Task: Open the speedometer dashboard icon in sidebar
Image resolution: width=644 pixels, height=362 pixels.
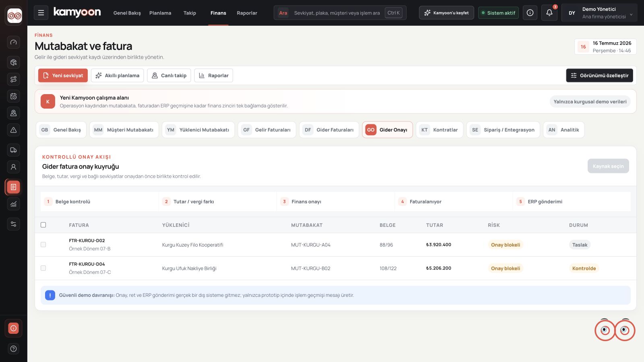Action: point(13,42)
